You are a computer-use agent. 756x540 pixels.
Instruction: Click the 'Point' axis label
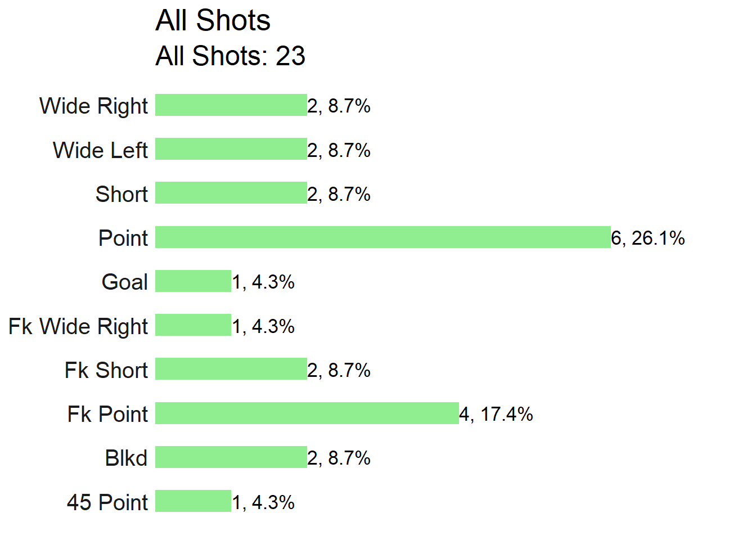pyautogui.click(x=123, y=238)
